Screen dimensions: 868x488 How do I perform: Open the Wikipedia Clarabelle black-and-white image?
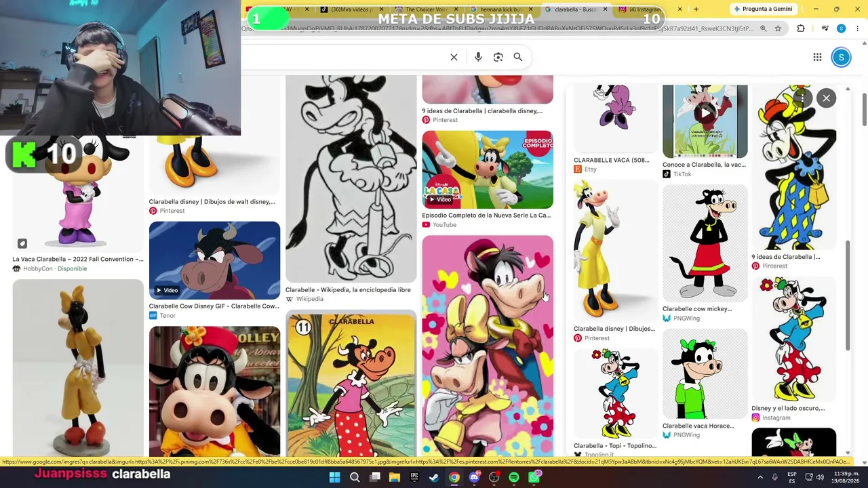351,179
